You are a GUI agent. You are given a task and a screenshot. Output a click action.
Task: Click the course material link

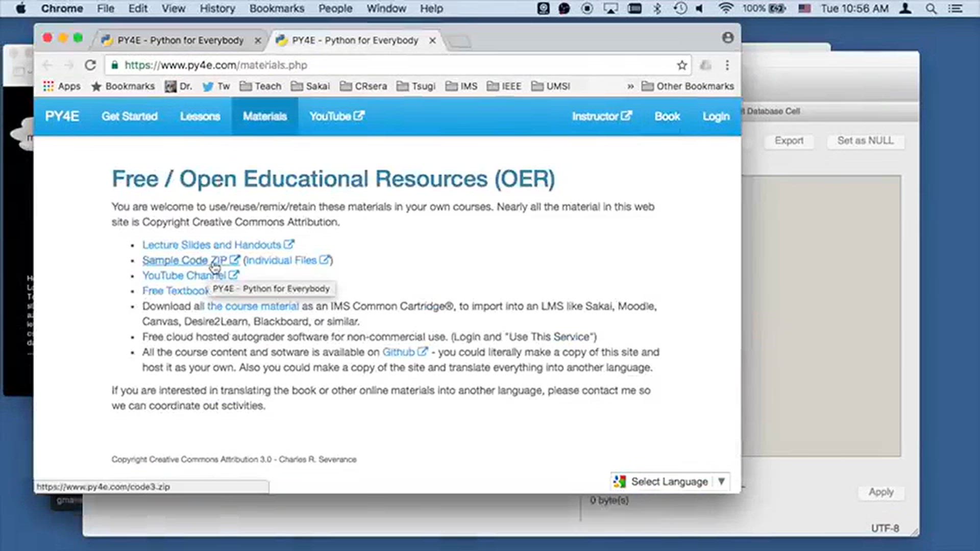[x=253, y=306]
